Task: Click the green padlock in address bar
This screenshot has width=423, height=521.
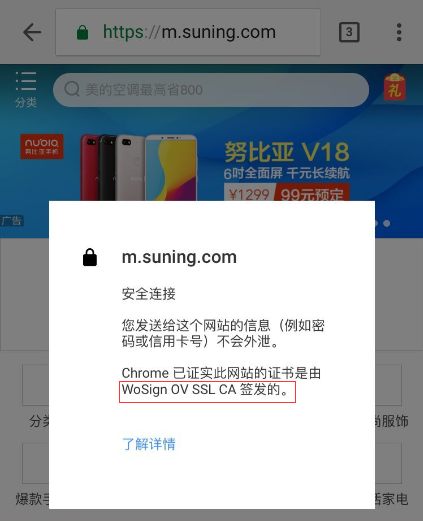Action: 82,32
